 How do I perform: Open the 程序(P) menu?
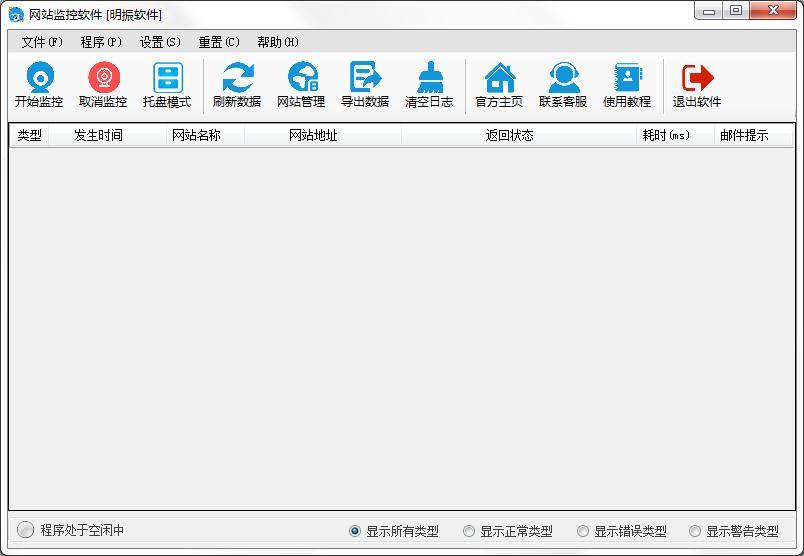(101, 42)
